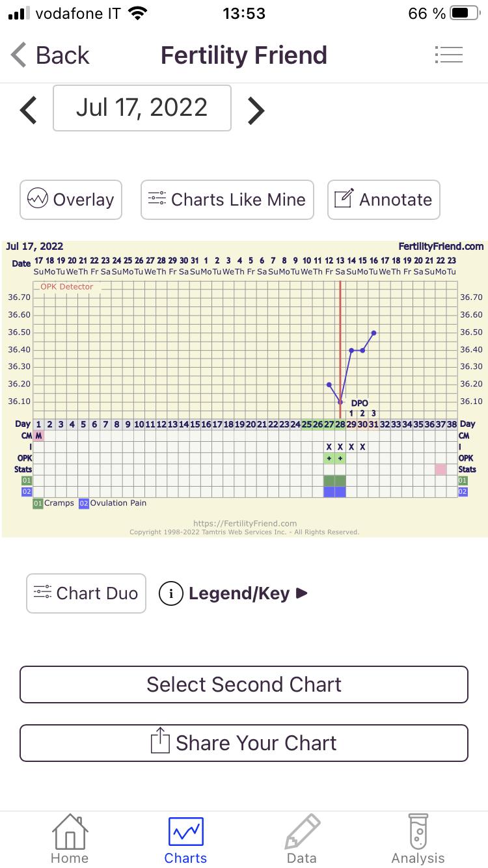
Task: Open the list menu icon
Action: pyautogui.click(x=448, y=55)
